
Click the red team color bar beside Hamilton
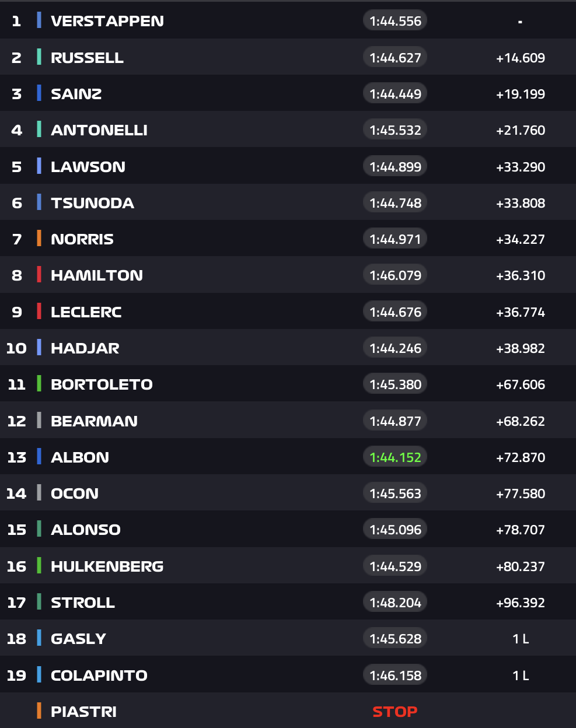39,275
